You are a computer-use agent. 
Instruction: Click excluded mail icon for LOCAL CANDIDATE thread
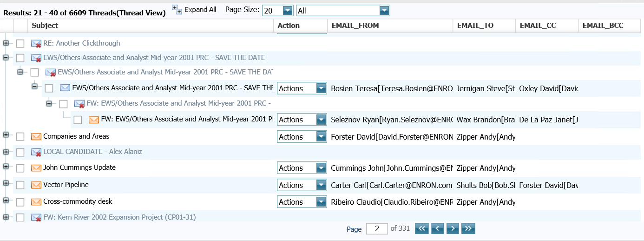[36, 152]
